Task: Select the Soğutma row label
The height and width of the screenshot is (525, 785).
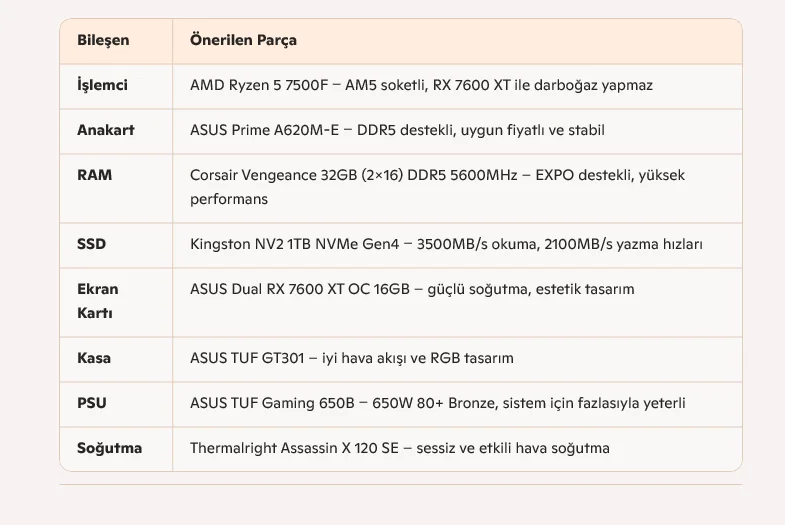Action: pyautogui.click(x=109, y=448)
